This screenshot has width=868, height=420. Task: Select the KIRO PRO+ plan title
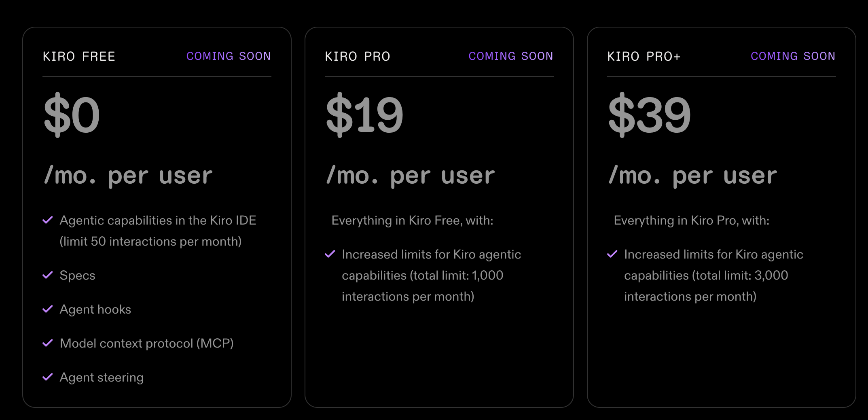pos(644,56)
